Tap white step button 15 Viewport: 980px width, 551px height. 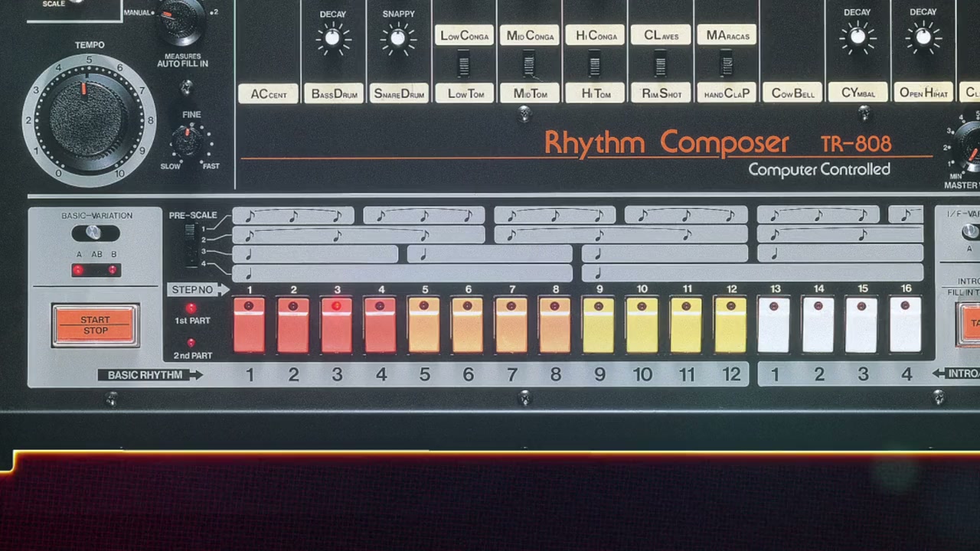tap(862, 325)
